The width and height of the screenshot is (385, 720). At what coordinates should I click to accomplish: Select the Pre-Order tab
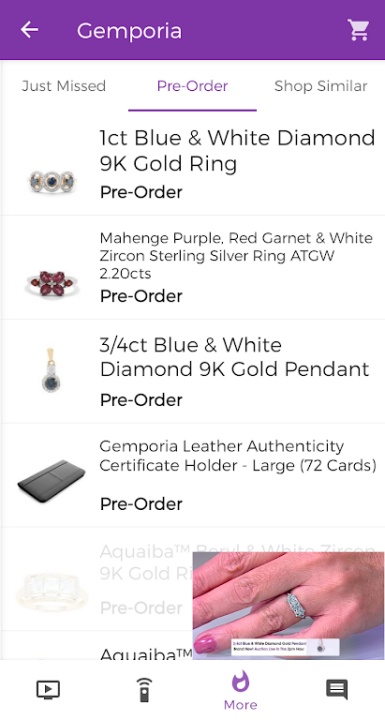click(x=192, y=86)
